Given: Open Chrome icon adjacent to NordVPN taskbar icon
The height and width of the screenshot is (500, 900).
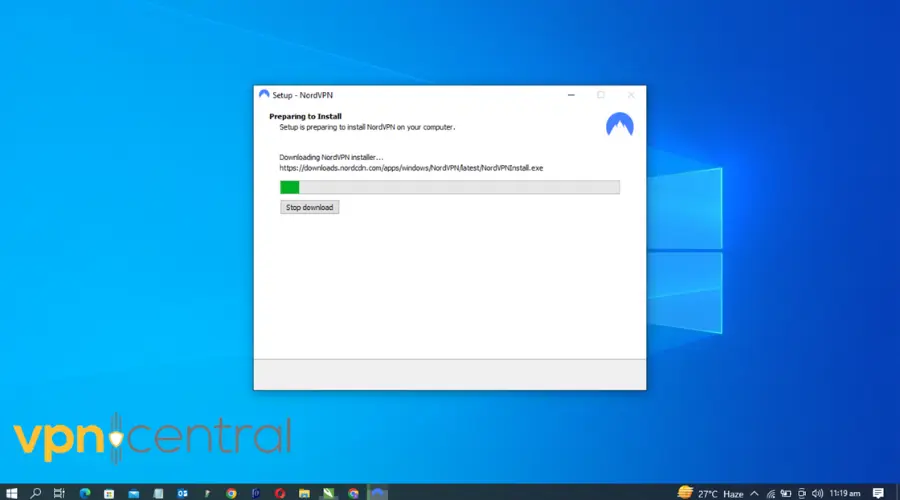Looking at the screenshot, I should (353, 493).
